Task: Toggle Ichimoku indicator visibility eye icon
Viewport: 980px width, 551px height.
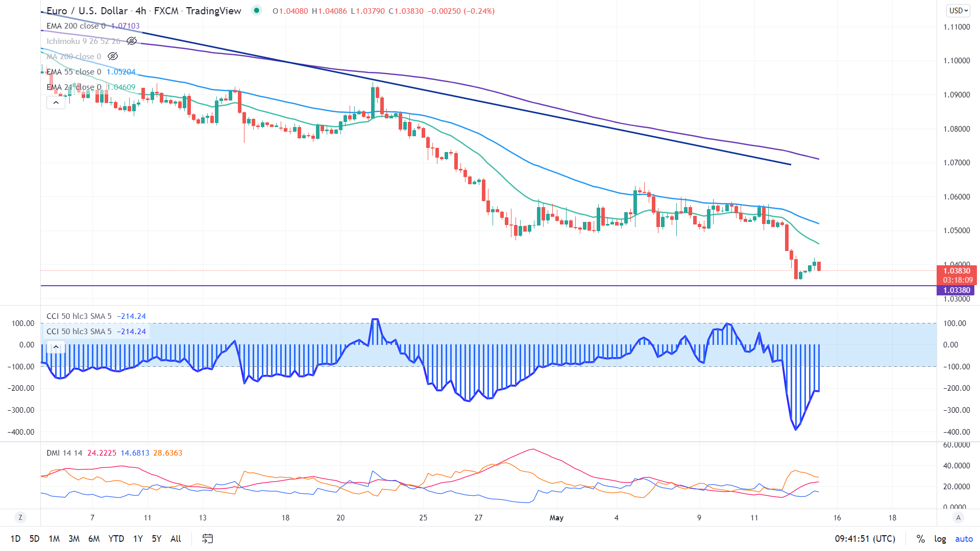Action: click(x=132, y=41)
